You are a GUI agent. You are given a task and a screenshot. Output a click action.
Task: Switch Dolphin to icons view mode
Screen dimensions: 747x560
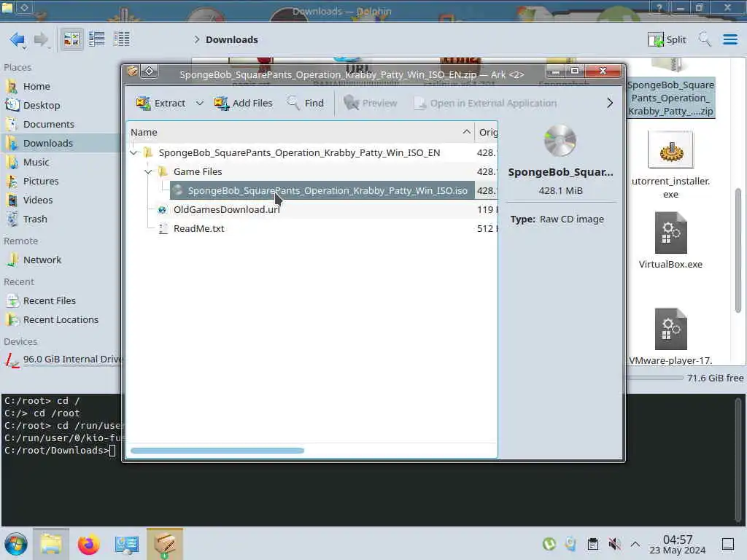(71, 39)
